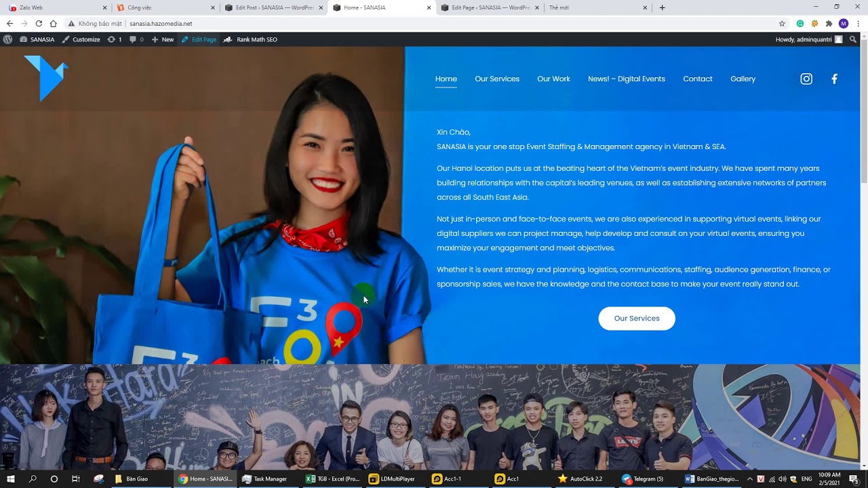Open the Facebook icon link
Viewport: 868px width, 488px height.
tap(834, 79)
